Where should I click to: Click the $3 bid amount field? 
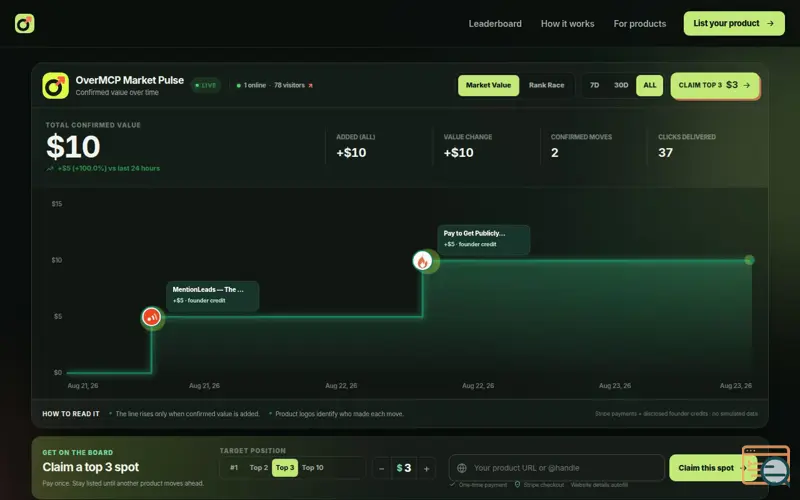(404, 468)
